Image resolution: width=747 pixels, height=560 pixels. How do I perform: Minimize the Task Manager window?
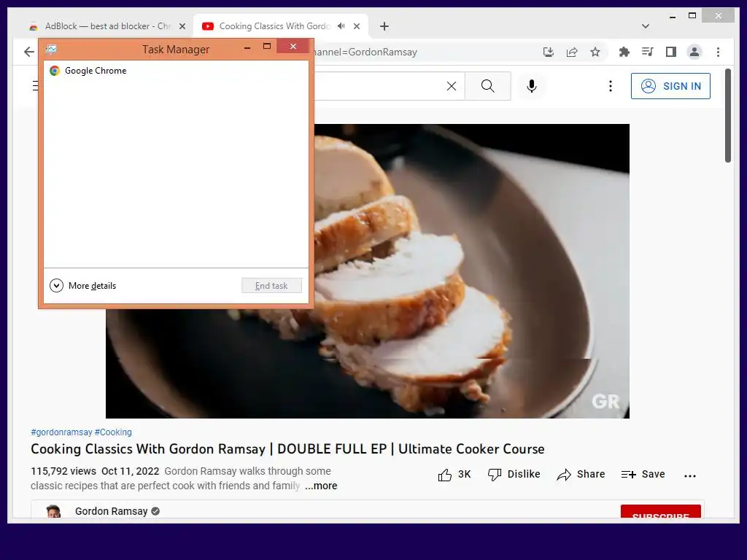click(247, 47)
